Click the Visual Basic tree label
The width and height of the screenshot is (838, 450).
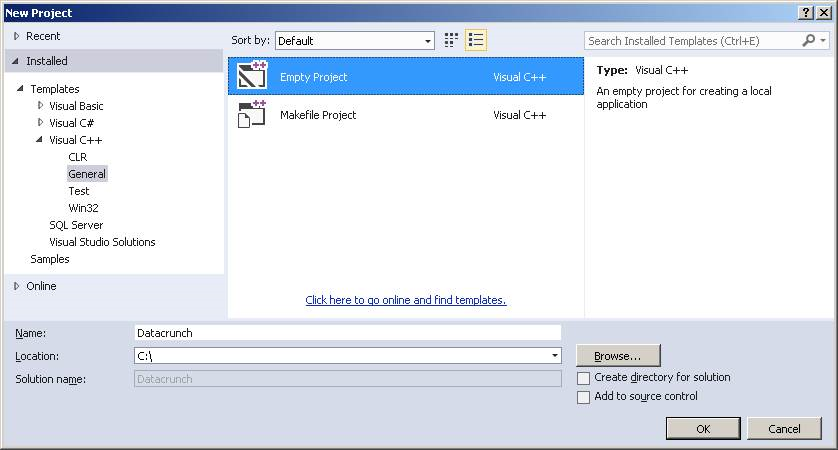click(76, 106)
